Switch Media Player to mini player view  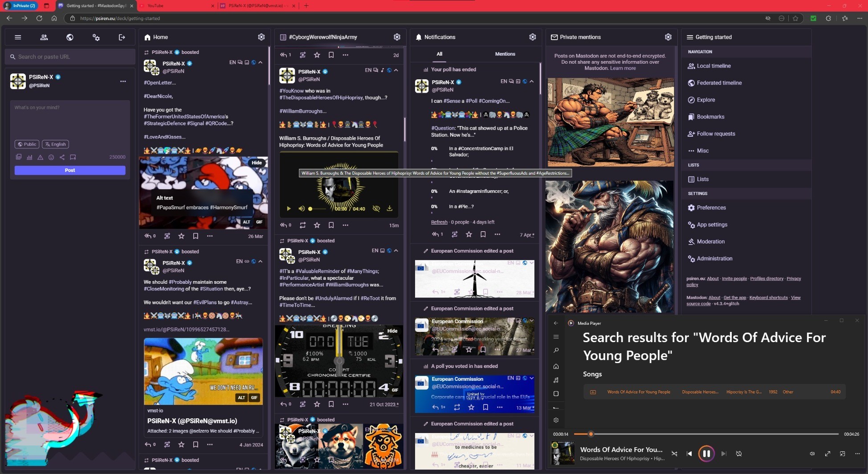[842, 454]
